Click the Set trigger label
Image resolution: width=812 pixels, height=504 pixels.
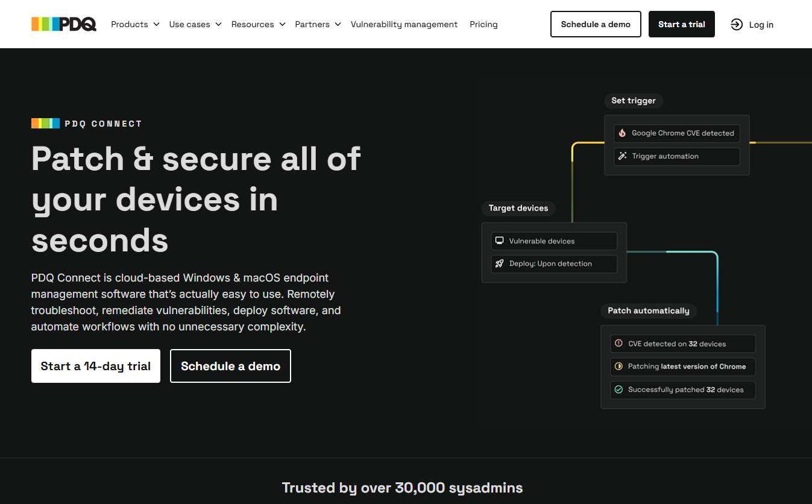coord(634,101)
